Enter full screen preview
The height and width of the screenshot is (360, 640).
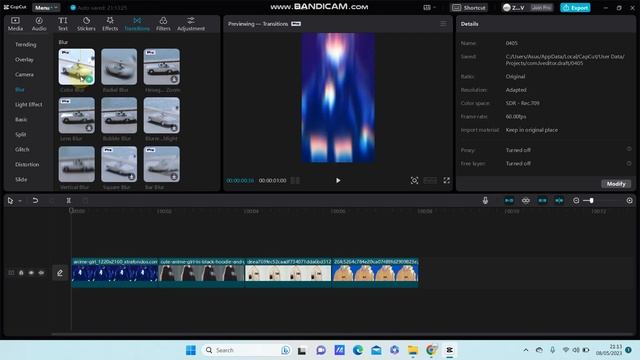[447, 180]
